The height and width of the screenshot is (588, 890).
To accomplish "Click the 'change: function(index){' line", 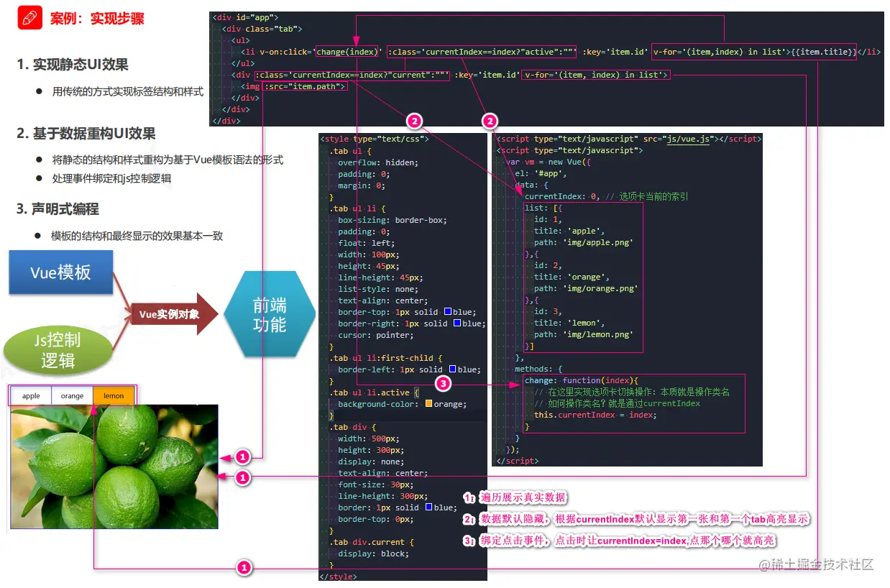I will pos(582,380).
